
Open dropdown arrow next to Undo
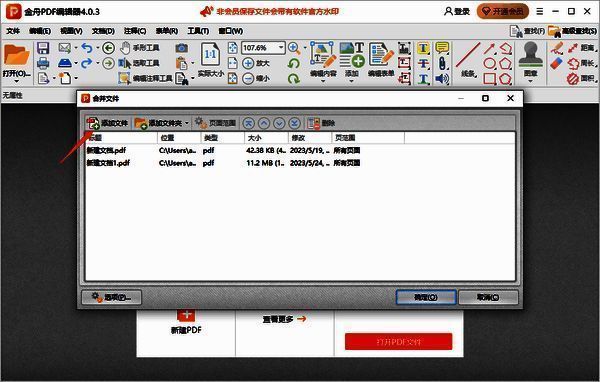coord(97,48)
